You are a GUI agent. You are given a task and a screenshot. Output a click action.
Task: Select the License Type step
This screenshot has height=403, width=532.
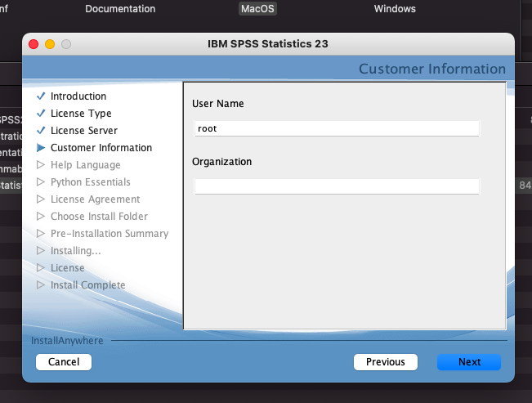[x=81, y=114]
